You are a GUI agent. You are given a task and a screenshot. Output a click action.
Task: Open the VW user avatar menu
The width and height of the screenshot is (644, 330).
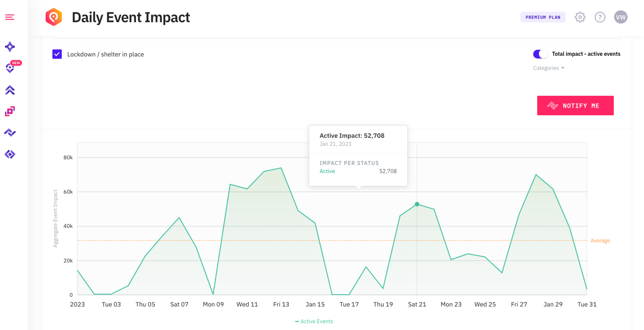coord(621,17)
